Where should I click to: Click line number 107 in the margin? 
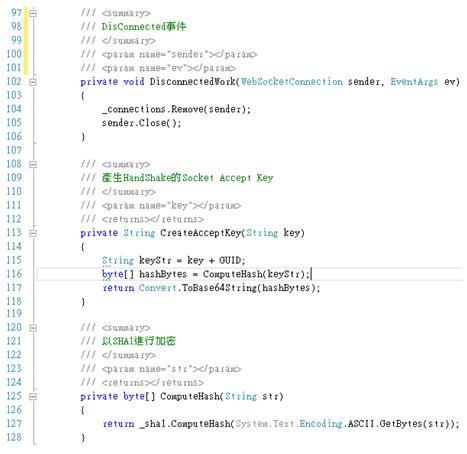point(14,150)
